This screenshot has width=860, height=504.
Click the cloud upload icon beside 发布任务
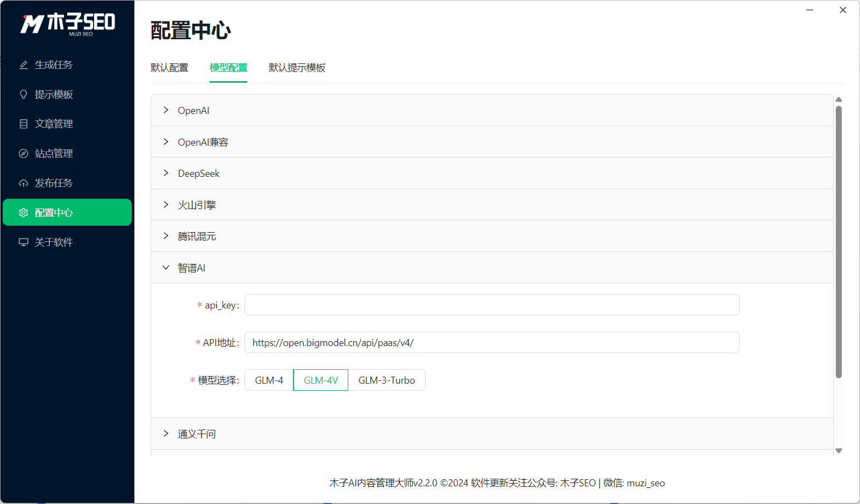[24, 183]
